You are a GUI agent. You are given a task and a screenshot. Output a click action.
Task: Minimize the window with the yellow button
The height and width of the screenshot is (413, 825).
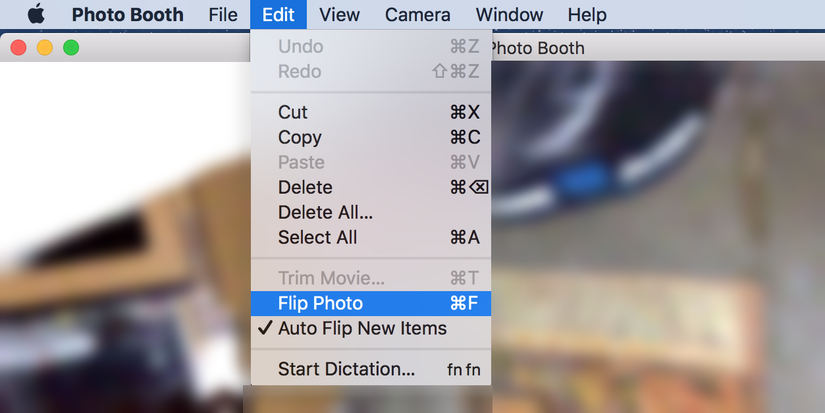[45, 48]
